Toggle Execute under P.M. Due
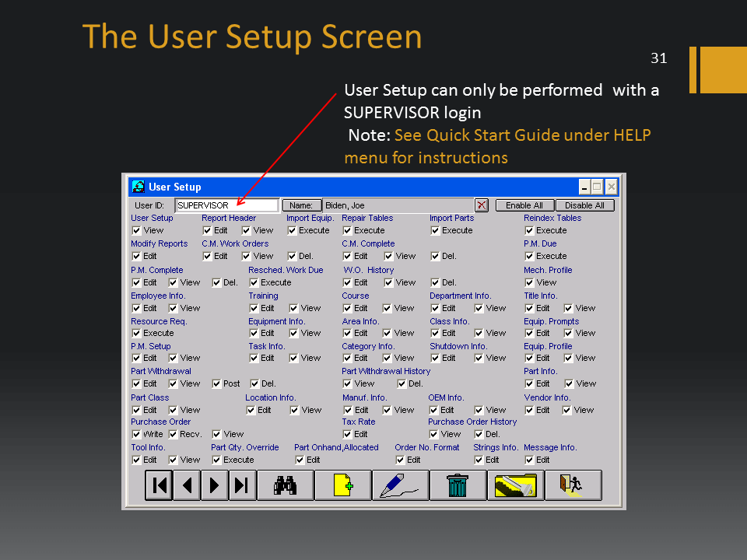747x560 pixels. point(529,256)
